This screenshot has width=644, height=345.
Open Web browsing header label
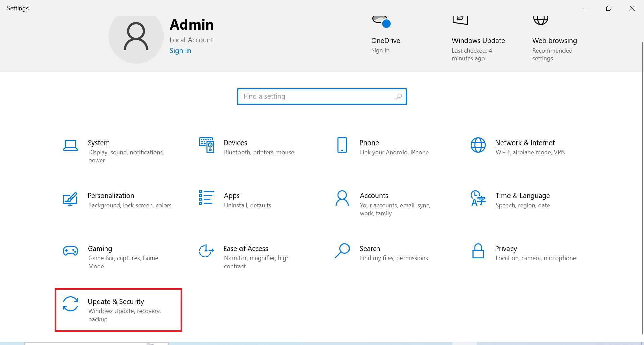pos(554,41)
